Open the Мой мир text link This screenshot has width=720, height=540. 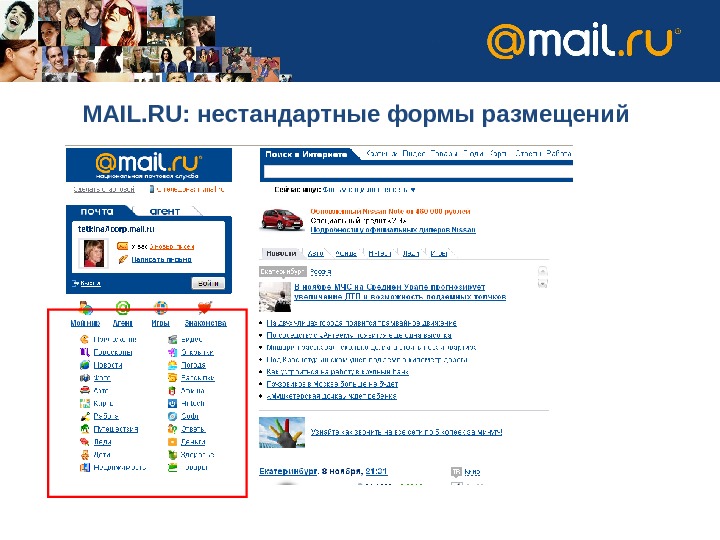(x=85, y=323)
